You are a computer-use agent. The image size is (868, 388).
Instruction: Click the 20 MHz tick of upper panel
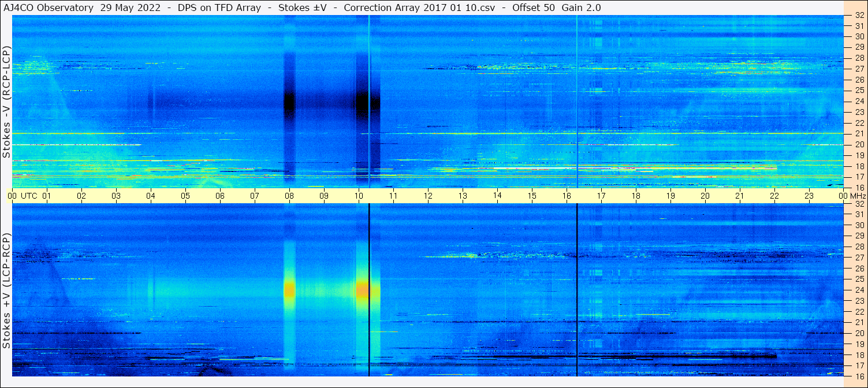(x=859, y=144)
